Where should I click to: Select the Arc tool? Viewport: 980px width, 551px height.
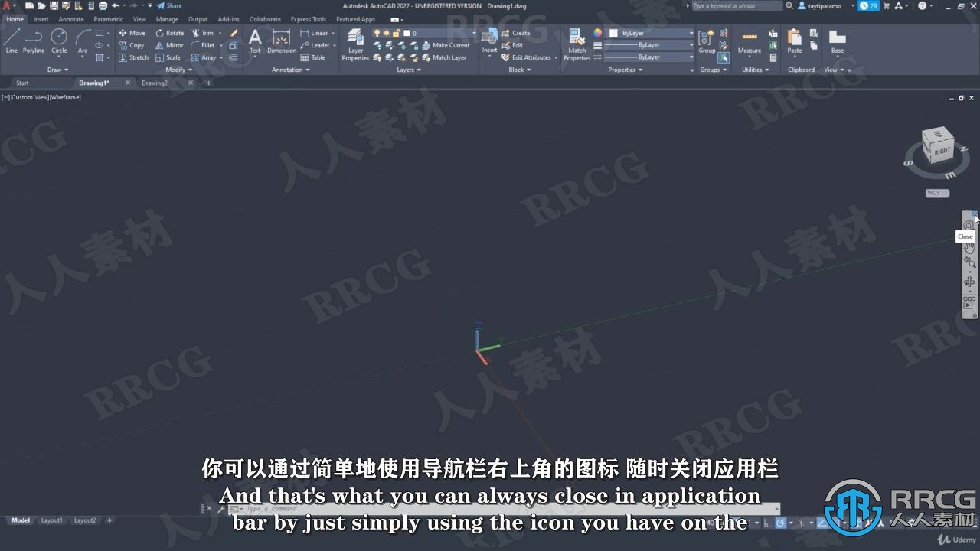click(82, 41)
